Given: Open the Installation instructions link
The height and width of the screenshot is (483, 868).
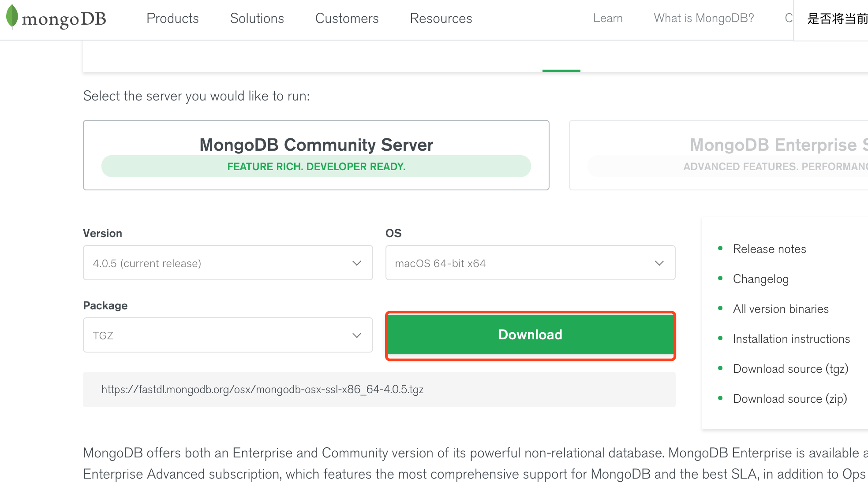Looking at the screenshot, I should (791, 339).
